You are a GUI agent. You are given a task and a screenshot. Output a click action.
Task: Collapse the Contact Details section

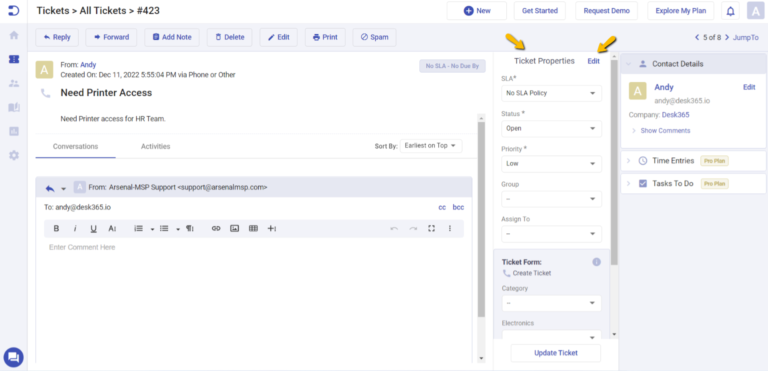coord(629,64)
